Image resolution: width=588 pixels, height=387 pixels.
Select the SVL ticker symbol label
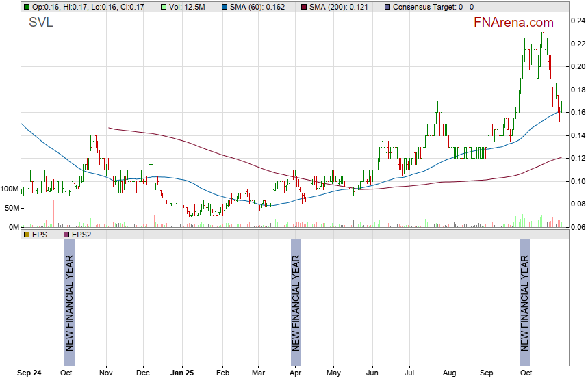40,23
